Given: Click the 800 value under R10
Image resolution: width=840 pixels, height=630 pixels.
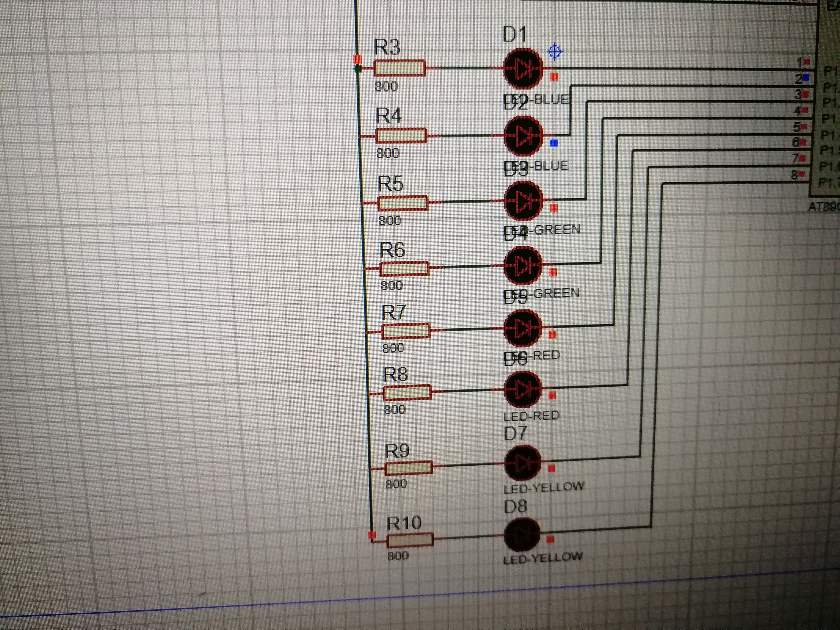Looking at the screenshot, I should pos(398,556).
